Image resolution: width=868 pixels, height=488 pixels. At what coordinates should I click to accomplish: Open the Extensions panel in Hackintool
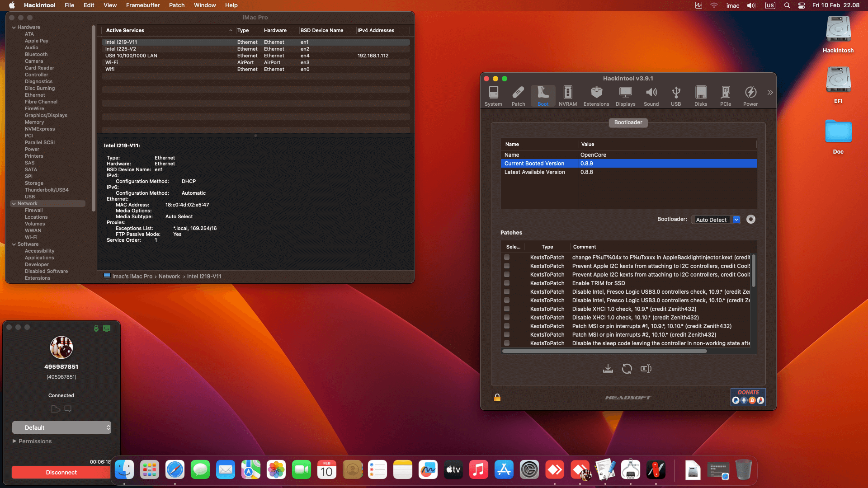(596, 95)
